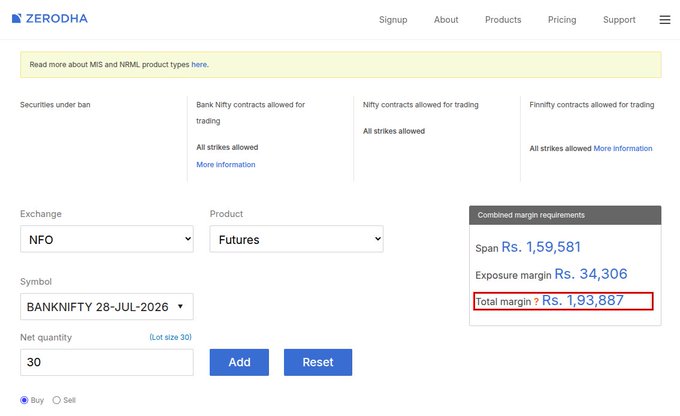Viewport: 680px width, 416px height.
Task: Open Bank Nifty More information link
Action: click(226, 165)
